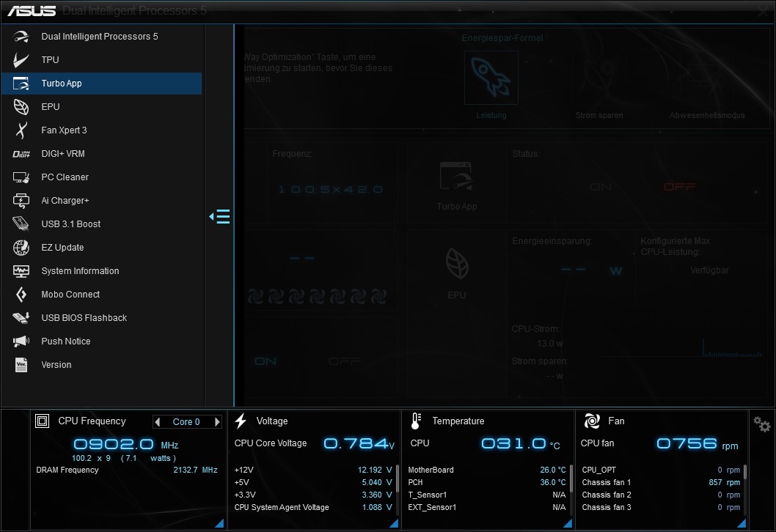Click the +12V voltage row
Image resolution: width=776 pixels, height=532 pixels.
click(x=313, y=470)
